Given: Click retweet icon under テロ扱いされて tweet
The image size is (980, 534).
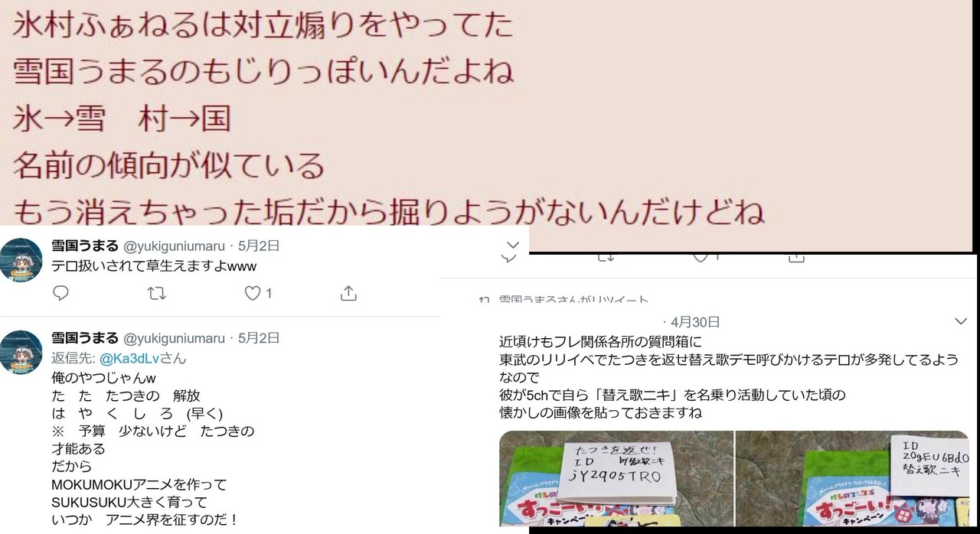Looking at the screenshot, I should click(x=157, y=293).
